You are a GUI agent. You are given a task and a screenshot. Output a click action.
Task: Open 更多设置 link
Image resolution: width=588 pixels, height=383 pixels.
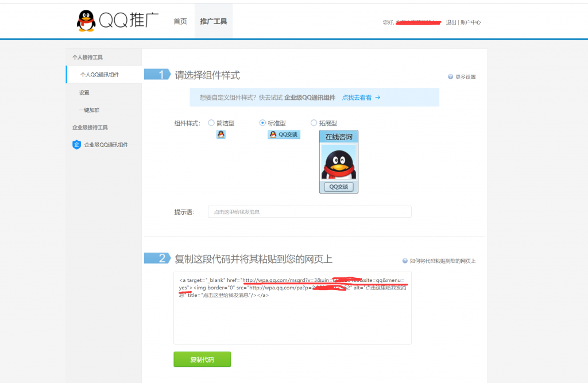(465, 77)
